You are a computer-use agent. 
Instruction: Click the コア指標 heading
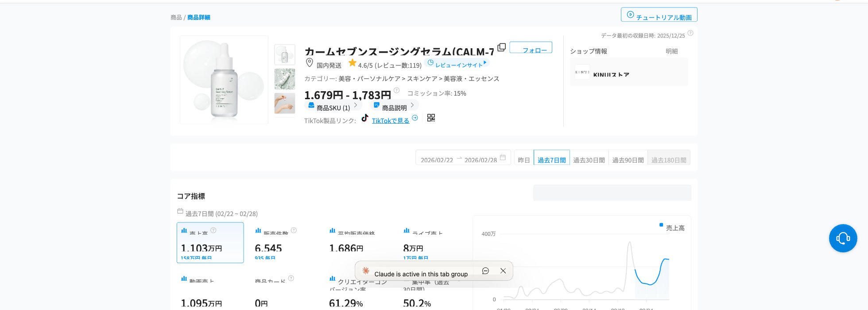pos(191,196)
